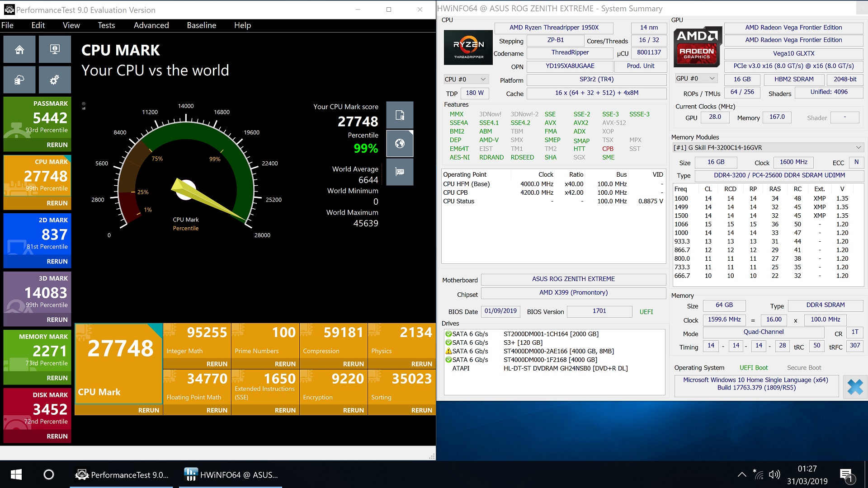
Task: Open the Tests menu
Action: click(106, 25)
